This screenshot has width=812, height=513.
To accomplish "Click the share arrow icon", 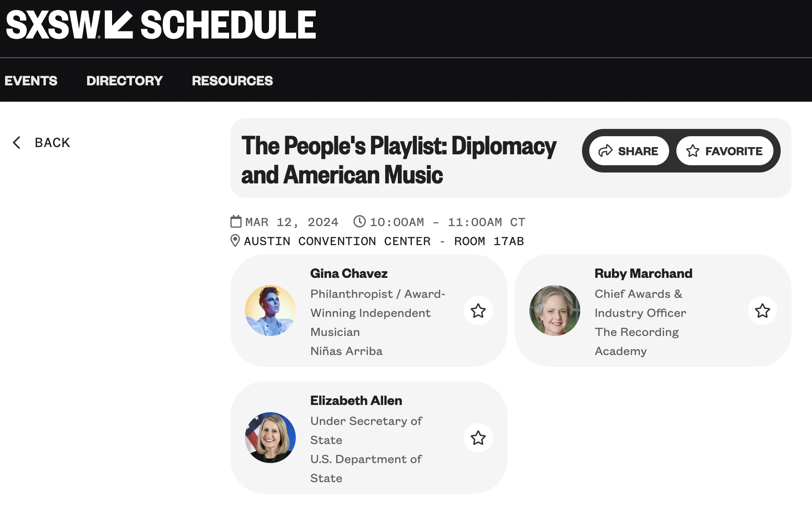I will tap(606, 151).
